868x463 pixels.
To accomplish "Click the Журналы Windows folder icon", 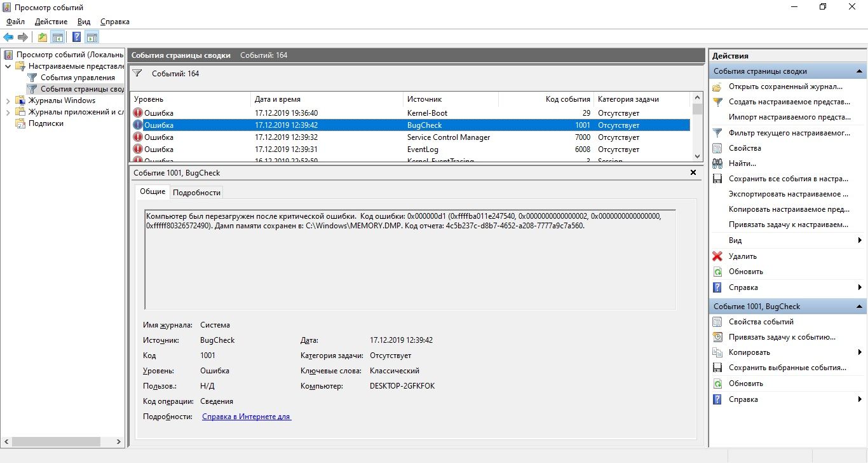I will (x=21, y=100).
